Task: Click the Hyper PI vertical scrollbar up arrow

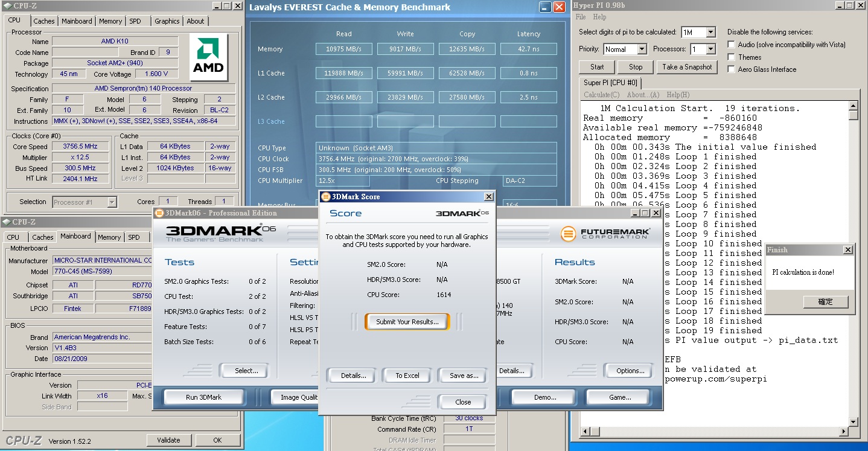Action: (853, 106)
